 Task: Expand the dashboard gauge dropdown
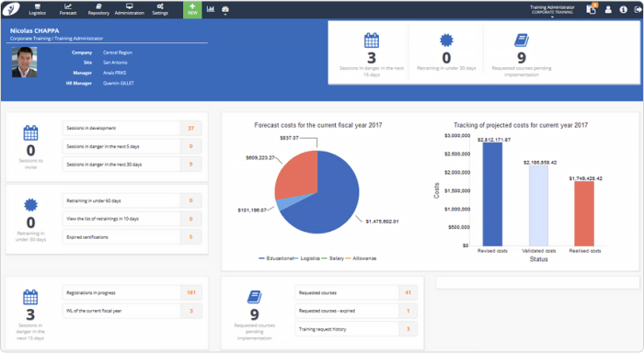pos(225,10)
